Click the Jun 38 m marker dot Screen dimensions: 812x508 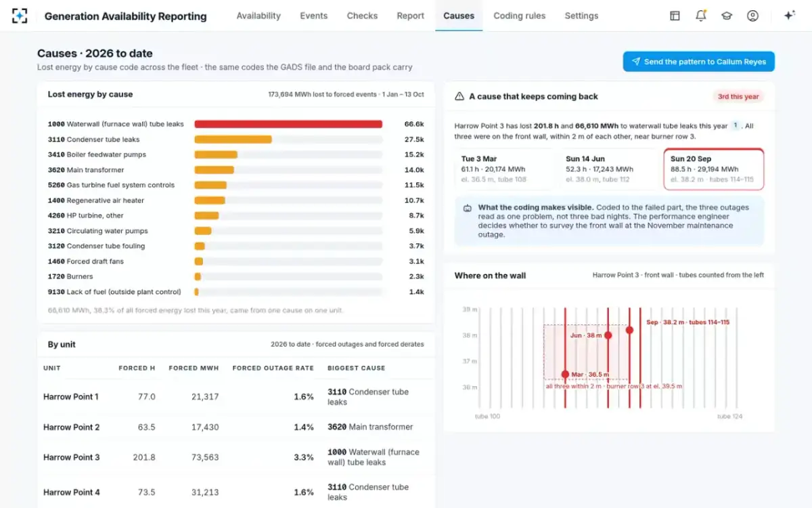[608, 335]
